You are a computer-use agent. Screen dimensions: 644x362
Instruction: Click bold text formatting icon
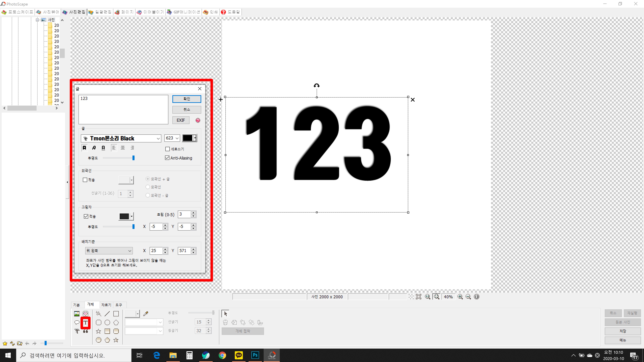click(85, 148)
